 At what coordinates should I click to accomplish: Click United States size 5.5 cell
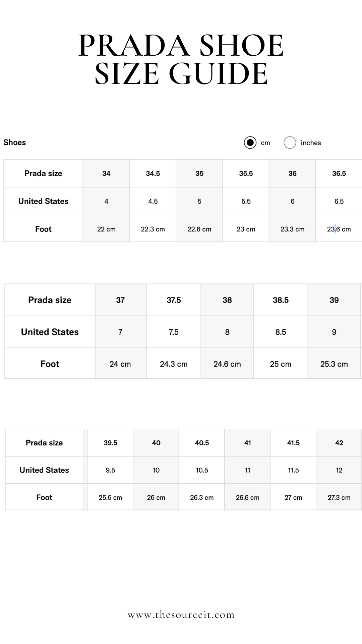point(246,201)
